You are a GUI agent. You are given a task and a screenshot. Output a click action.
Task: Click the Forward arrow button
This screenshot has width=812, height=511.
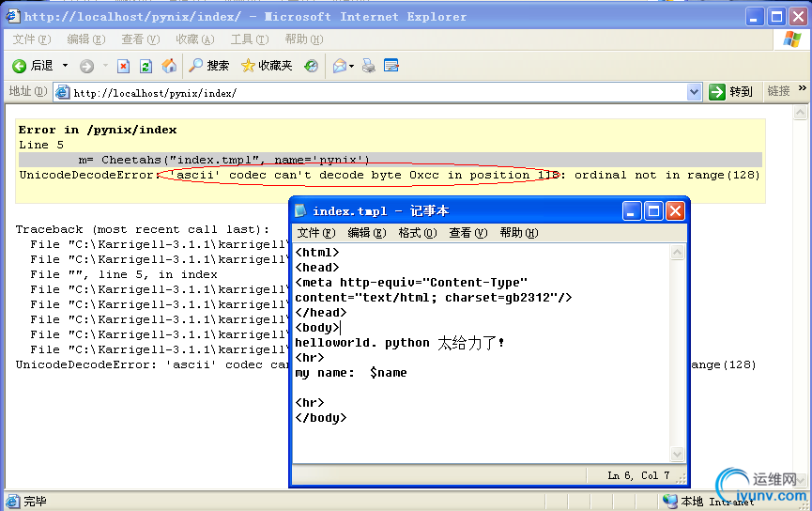click(x=86, y=67)
